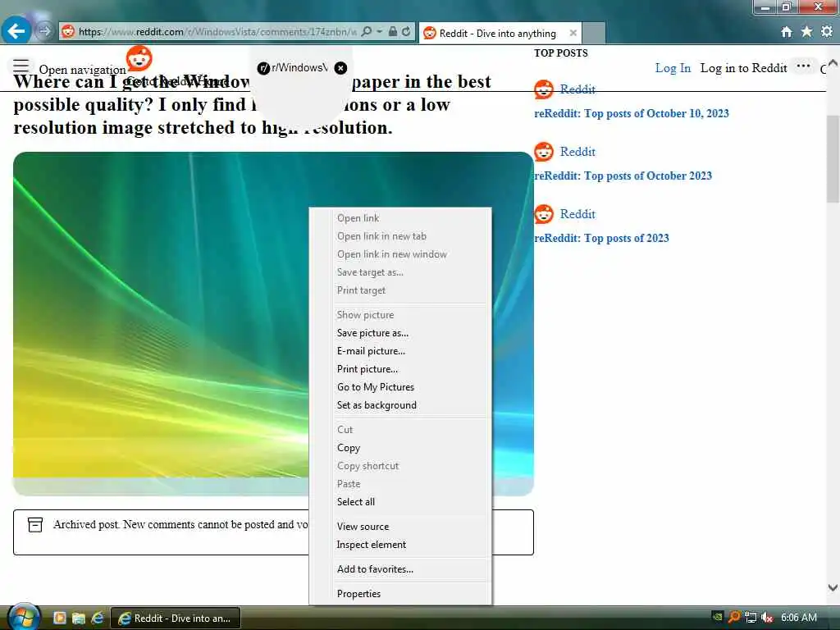Choose Set as background
The height and width of the screenshot is (630, 840).
pyautogui.click(x=377, y=405)
